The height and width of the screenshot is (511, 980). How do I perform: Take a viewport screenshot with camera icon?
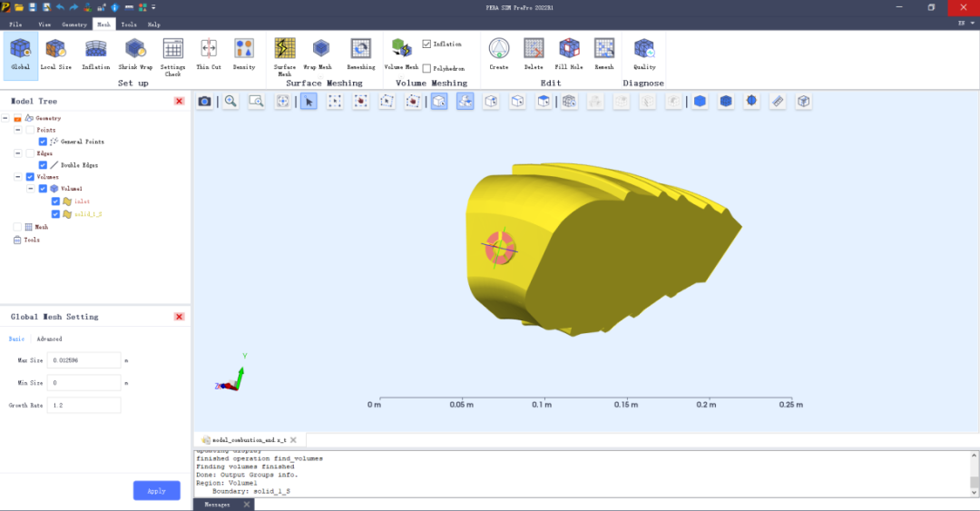(204, 102)
